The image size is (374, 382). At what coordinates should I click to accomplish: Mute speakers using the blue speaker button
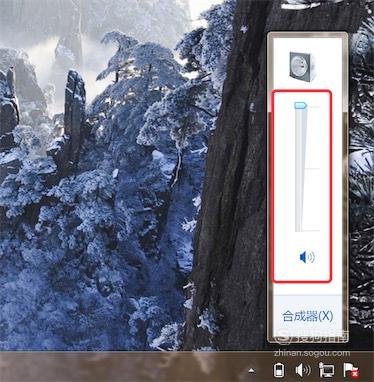(x=307, y=257)
